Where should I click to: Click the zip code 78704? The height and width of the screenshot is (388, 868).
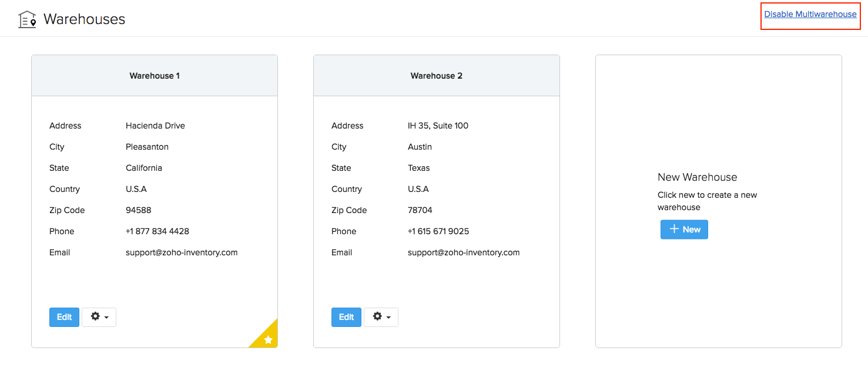click(x=420, y=210)
